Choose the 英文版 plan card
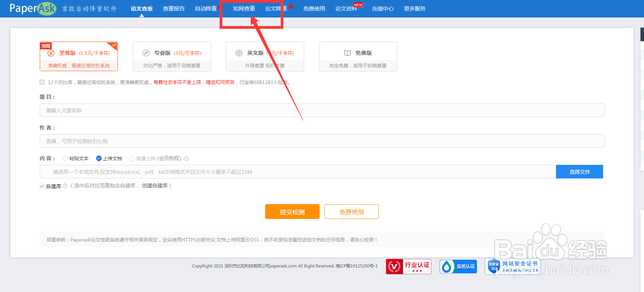The image size is (644, 292). [x=265, y=56]
